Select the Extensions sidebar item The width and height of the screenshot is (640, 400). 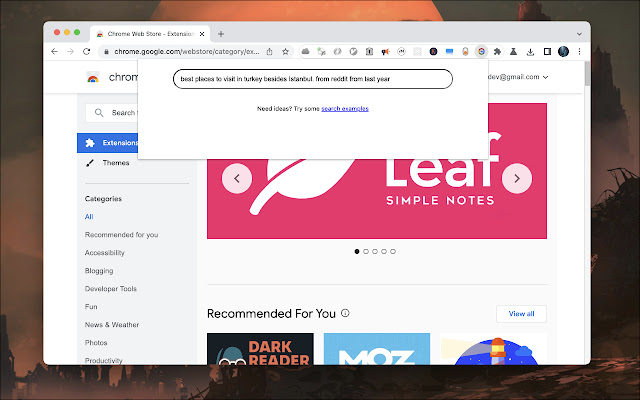(x=108, y=143)
